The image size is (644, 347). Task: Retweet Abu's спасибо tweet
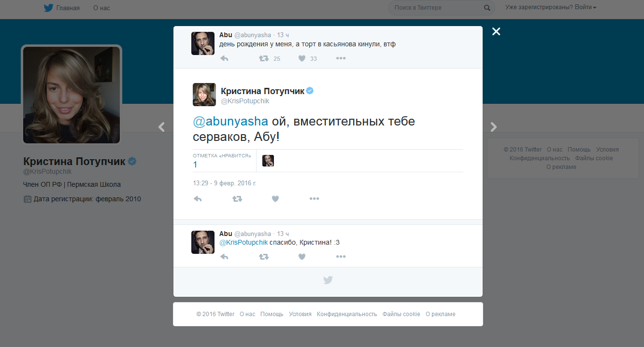click(x=264, y=257)
